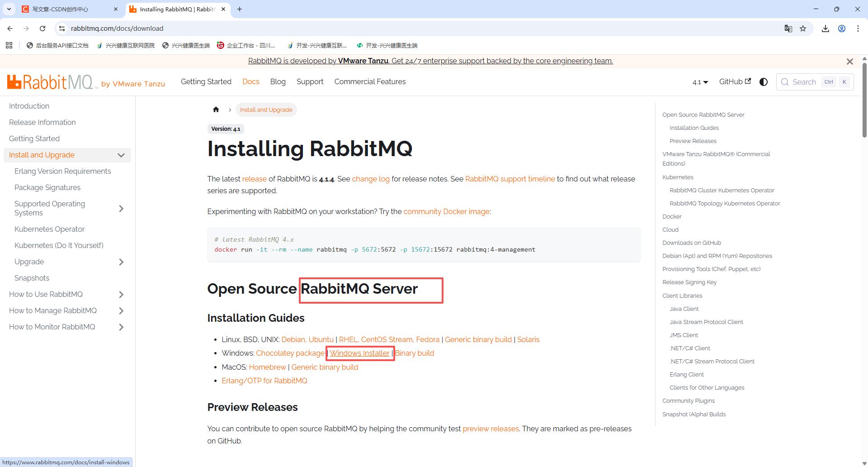This screenshot has height=467, width=868.
Task: Jump to Release Signing Key in contents
Action: (x=689, y=282)
